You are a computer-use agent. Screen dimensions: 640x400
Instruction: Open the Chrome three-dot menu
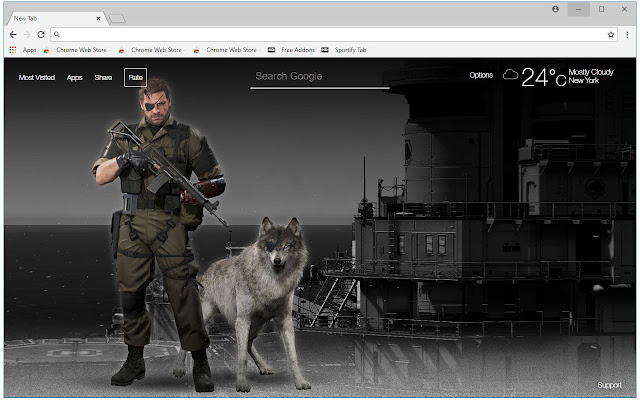pos(627,35)
